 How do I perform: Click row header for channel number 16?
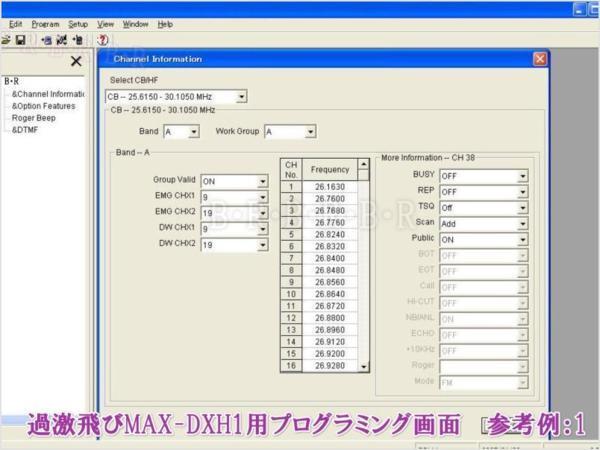(291, 365)
